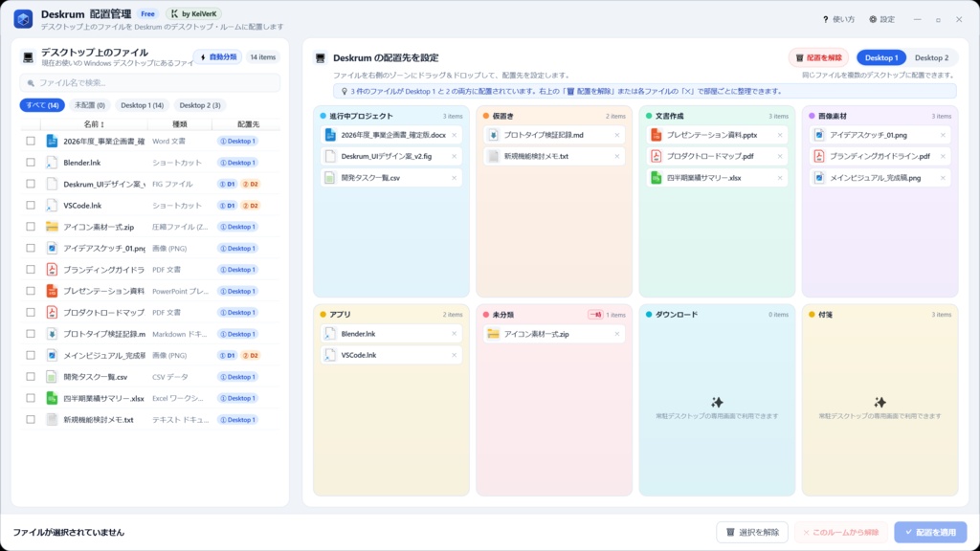The width and height of the screenshot is (980, 551).
Task: Check the box for アイコン素材一式.zip row
Action: click(31, 227)
